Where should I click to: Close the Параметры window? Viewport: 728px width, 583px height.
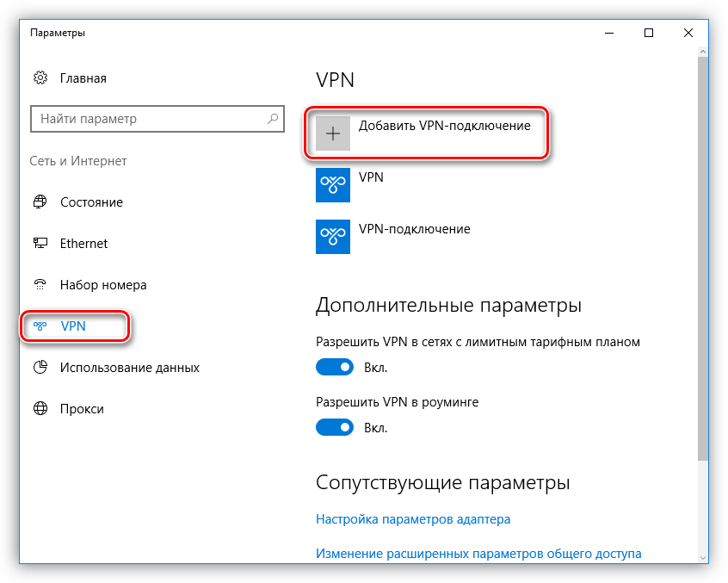pyautogui.click(x=688, y=33)
